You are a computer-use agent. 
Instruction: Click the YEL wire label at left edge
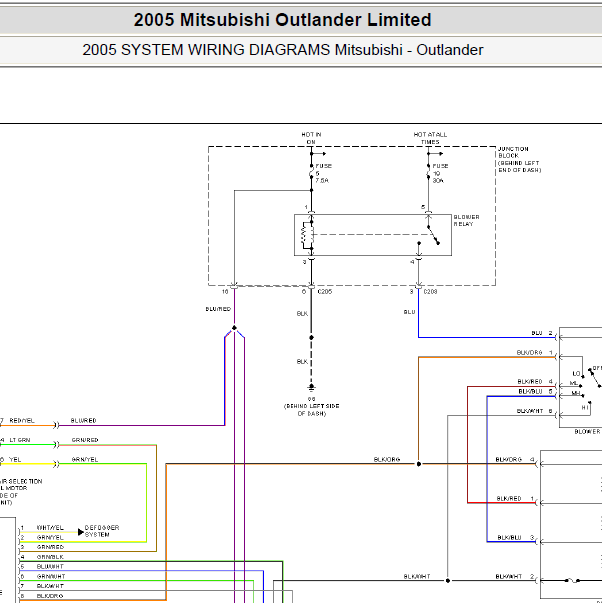(15, 459)
